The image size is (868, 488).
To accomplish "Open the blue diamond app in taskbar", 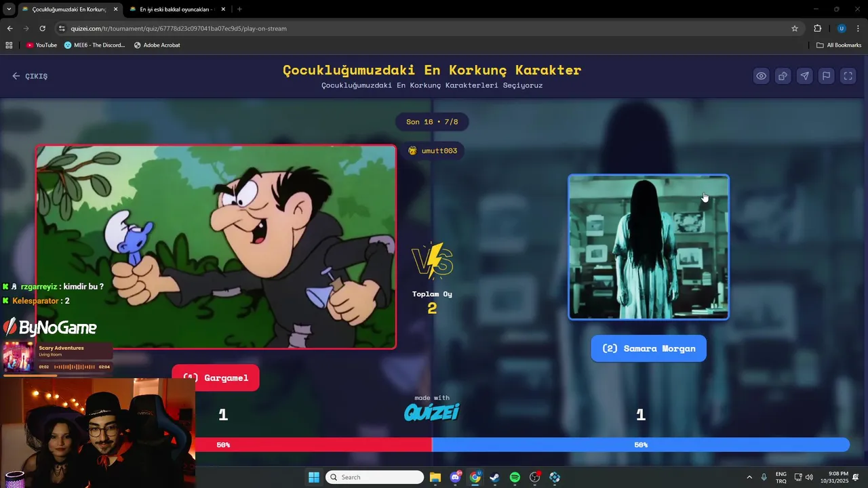I will point(555,477).
